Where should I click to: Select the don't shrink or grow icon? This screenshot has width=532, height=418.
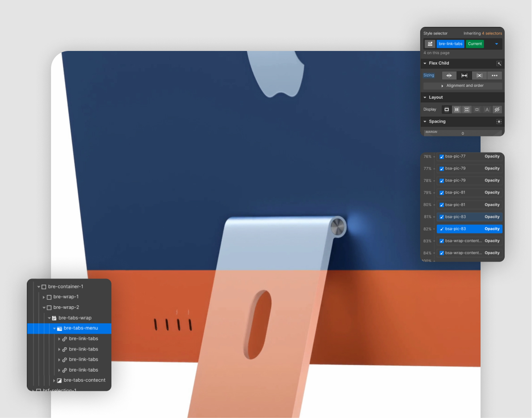(479, 76)
